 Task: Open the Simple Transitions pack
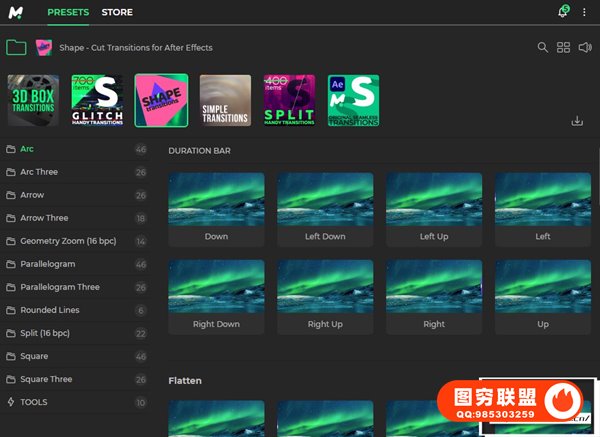pyautogui.click(x=225, y=100)
